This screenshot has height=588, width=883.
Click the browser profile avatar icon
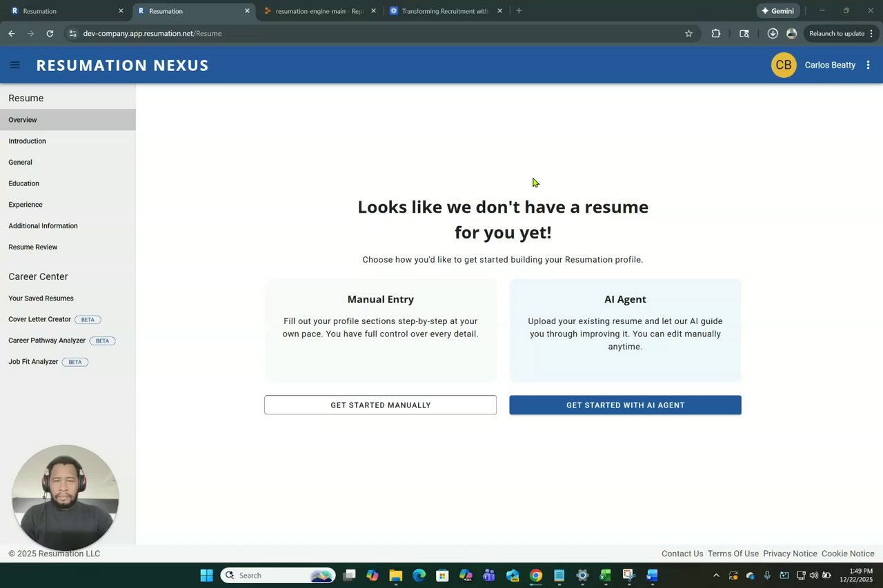791,33
